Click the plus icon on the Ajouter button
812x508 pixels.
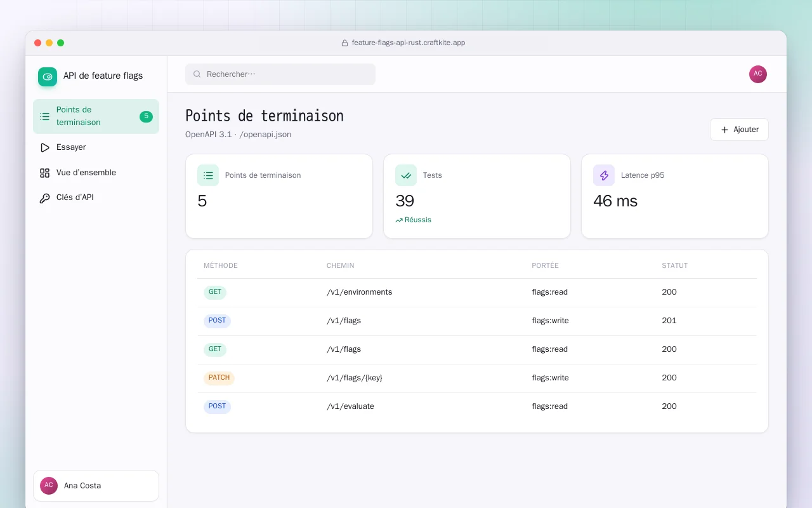[x=724, y=130]
